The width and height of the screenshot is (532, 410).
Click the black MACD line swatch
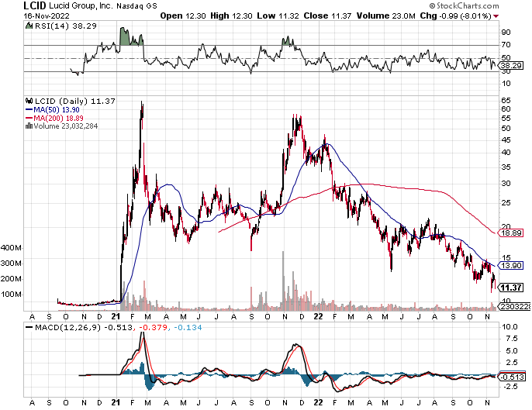29,328
